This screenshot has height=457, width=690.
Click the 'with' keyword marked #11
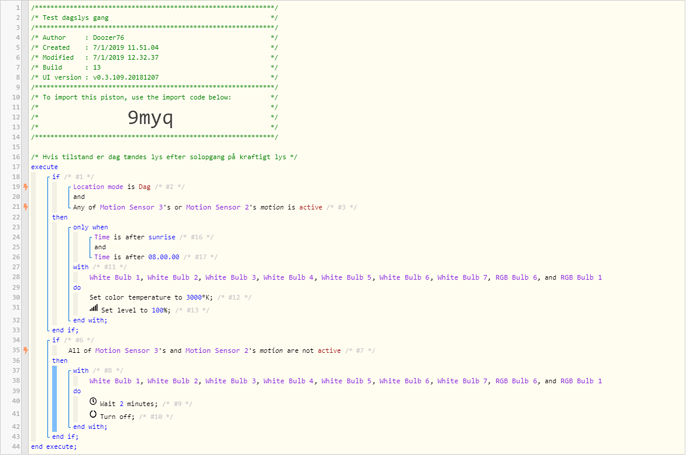click(81, 267)
